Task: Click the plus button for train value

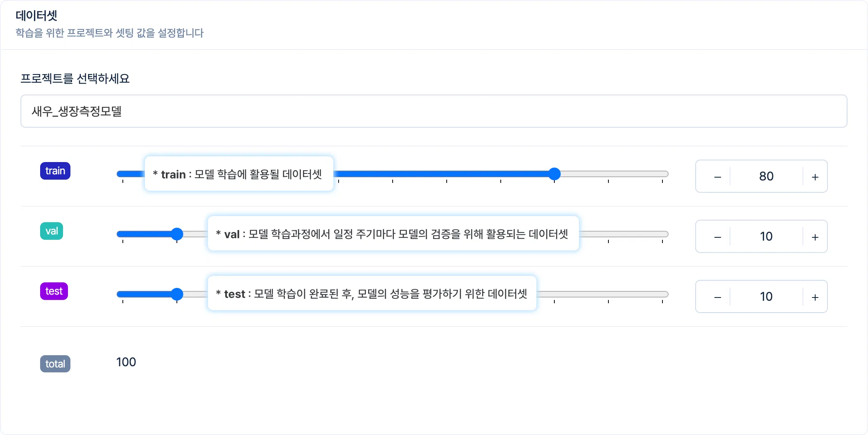Action: (x=815, y=177)
